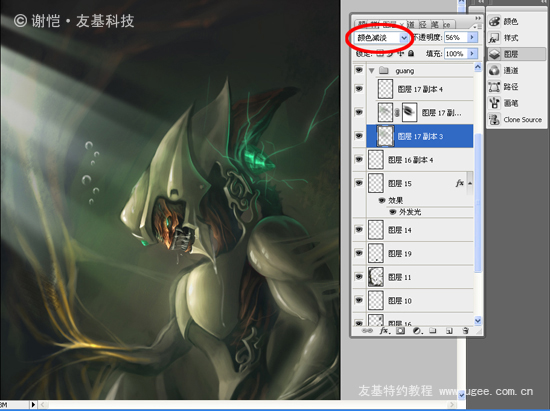Switch to the 径 (Paths) tab

pos(423,24)
